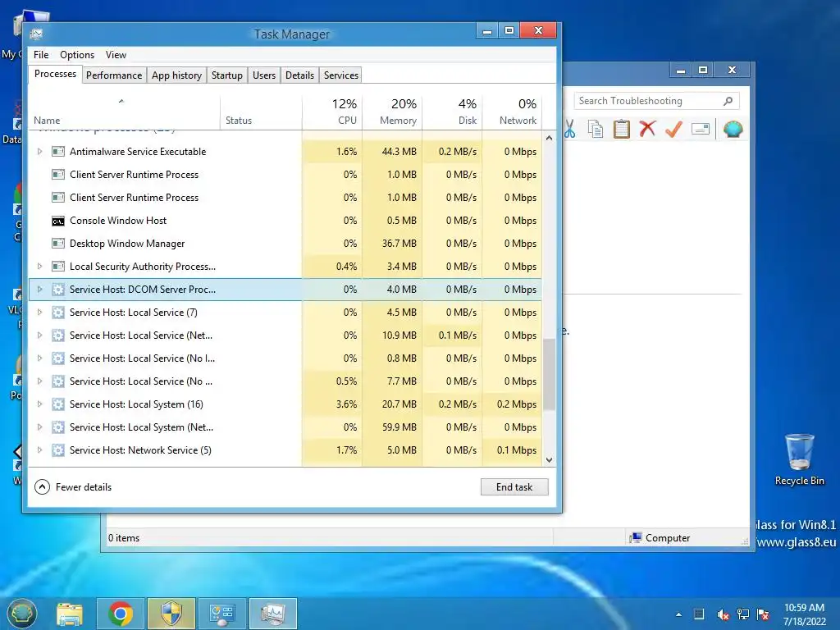
Task: Expand Service Host: Local Service (Net... row
Action: (x=39, y=336)
